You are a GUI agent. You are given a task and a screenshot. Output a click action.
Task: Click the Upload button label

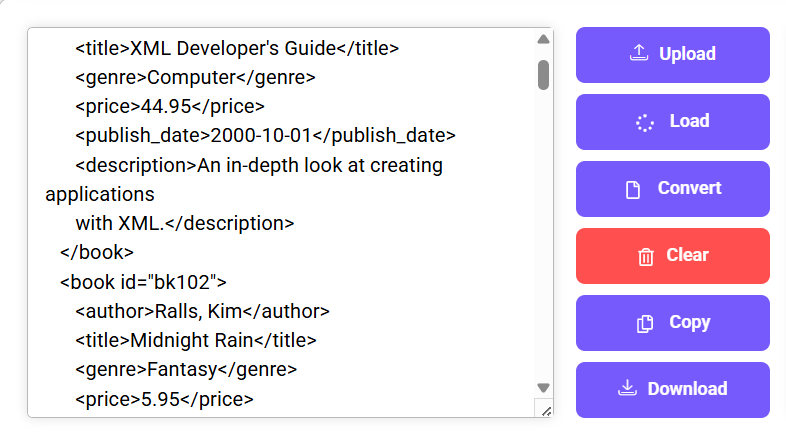coord(687,54)
